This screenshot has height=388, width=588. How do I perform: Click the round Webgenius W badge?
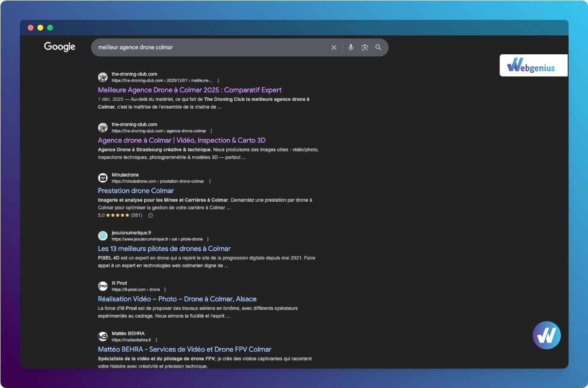[547, 335]
